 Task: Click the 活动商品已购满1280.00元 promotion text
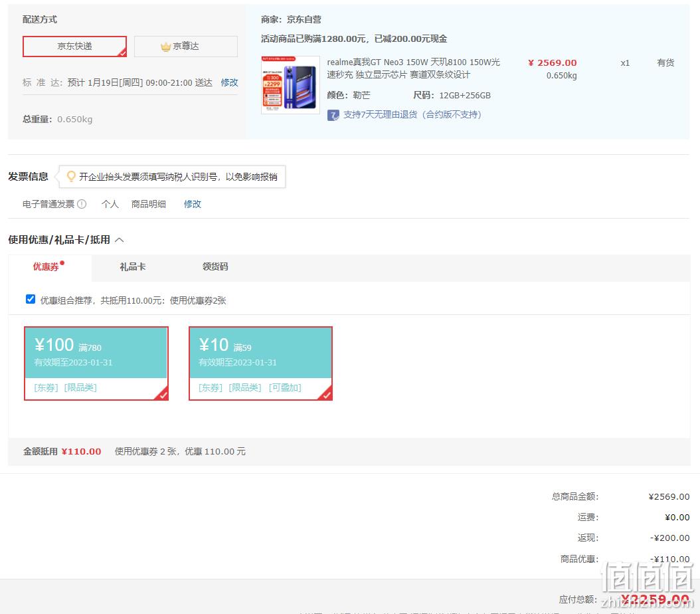pos(354,39)
